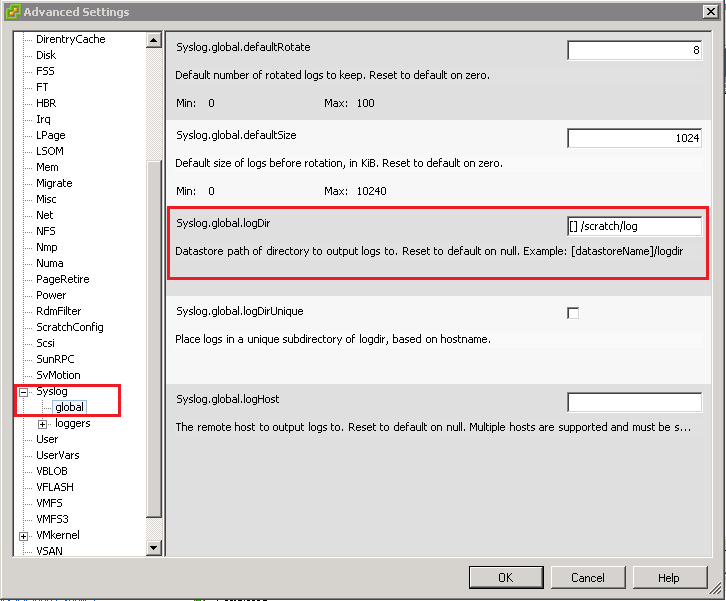Select the ScratchConfig tree item
726x601 pixels.
[x=70, y=327]
